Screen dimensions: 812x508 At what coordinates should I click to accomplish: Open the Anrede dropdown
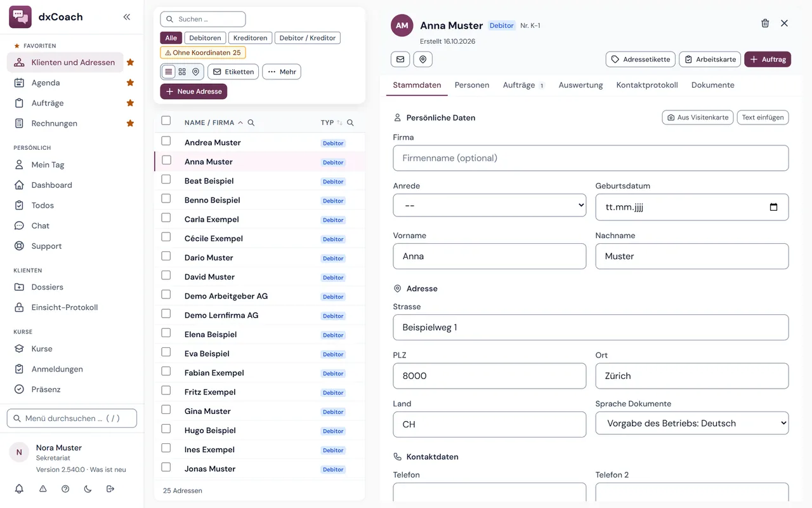pyautogui.click(x=490, y=205)
